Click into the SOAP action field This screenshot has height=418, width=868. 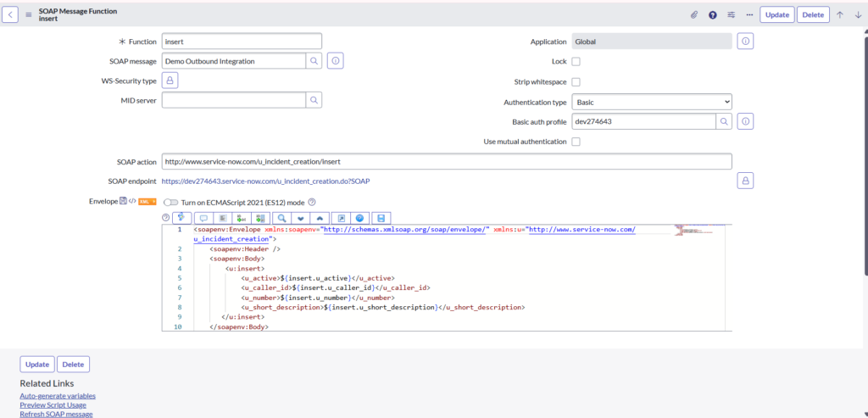tap(446, 161)
